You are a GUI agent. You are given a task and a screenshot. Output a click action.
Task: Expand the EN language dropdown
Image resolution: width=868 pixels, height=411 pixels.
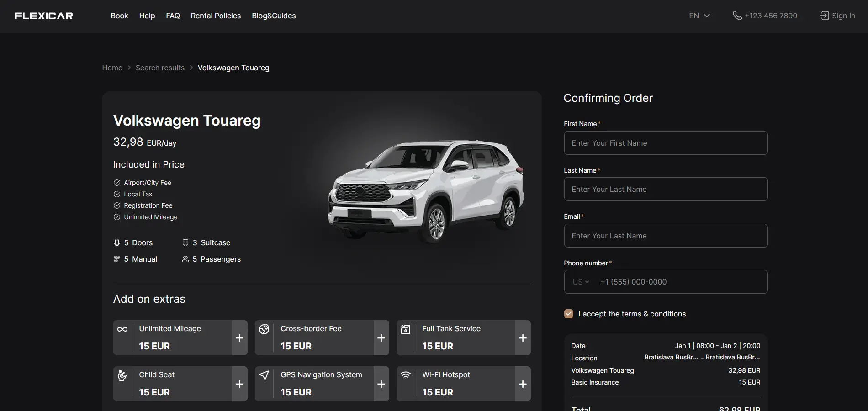click(x=699, y=16)
